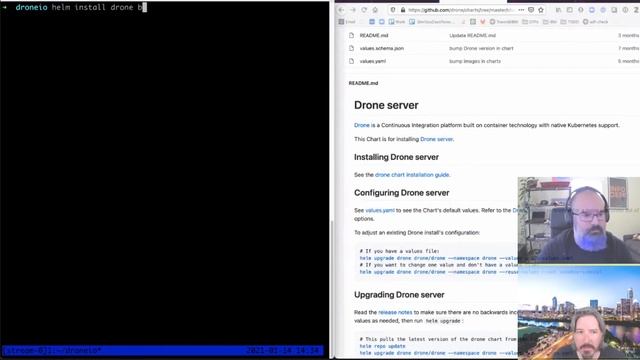Open values.schema.json in the file list
This screenshot has width=640, height=360.
click(382, 48)
